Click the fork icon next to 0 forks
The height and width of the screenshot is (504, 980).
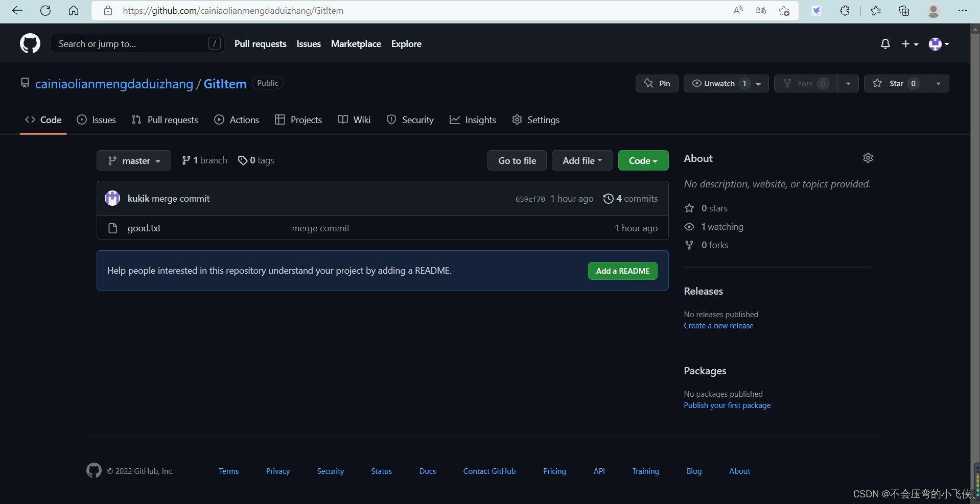(689, 245)
